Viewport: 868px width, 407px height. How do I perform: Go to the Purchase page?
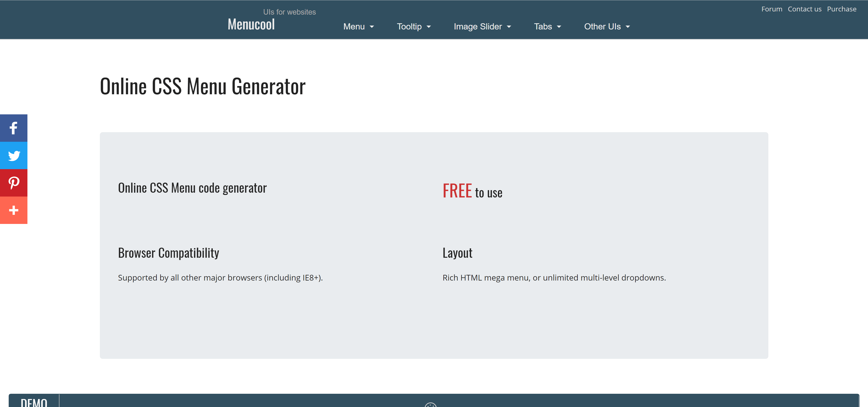point(841,9)
